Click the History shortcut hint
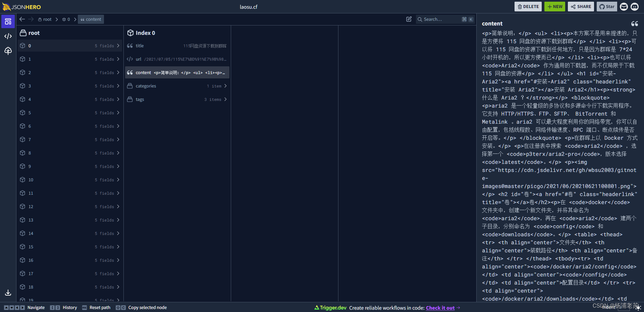Screen dimensions: 644x312 point(63,307)
